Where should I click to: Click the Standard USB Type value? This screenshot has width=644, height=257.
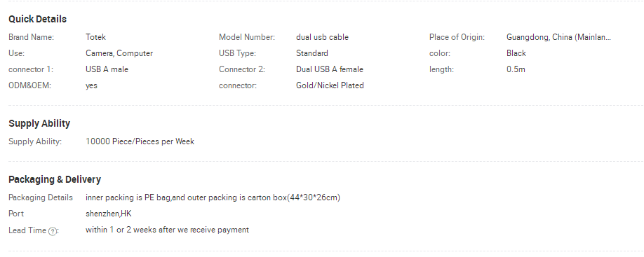[311, 53]
